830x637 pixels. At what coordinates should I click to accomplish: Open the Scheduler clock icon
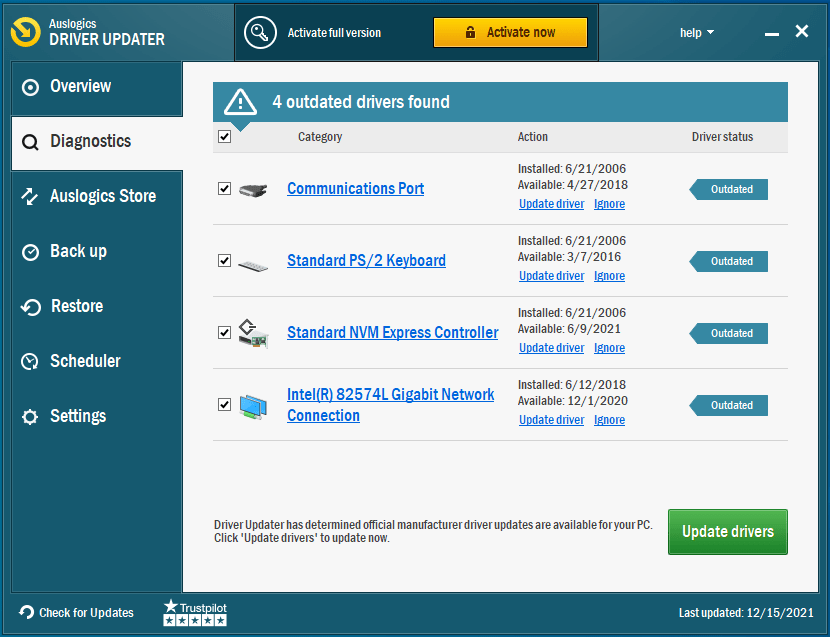pos(29,361)
